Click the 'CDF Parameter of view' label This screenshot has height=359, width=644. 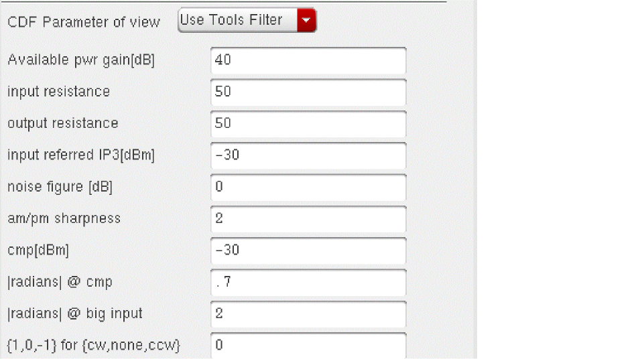84,22
